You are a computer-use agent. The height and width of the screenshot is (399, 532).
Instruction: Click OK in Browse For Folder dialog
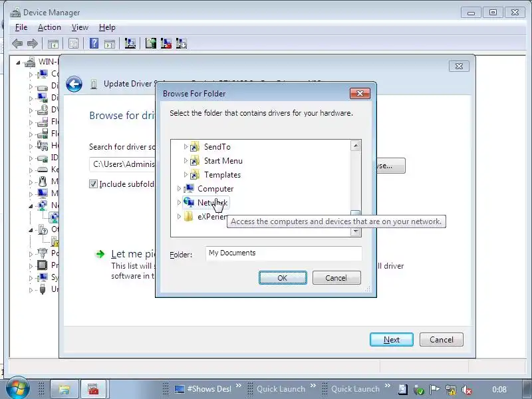[x=283, y=278]
